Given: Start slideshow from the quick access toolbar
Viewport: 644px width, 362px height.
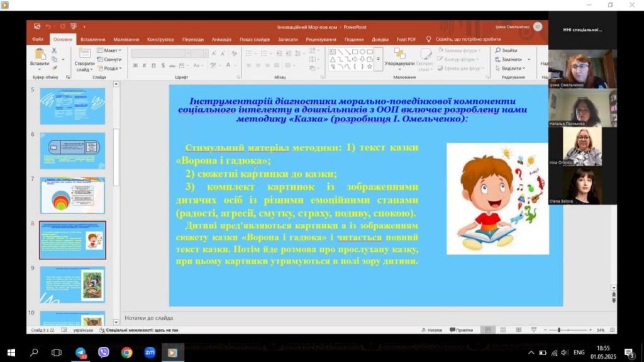Looking at the screenshot, I should (74, 26).
